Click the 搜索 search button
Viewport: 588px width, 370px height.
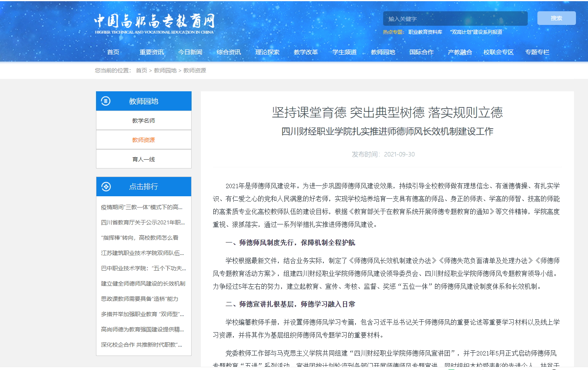pos(556,18)
